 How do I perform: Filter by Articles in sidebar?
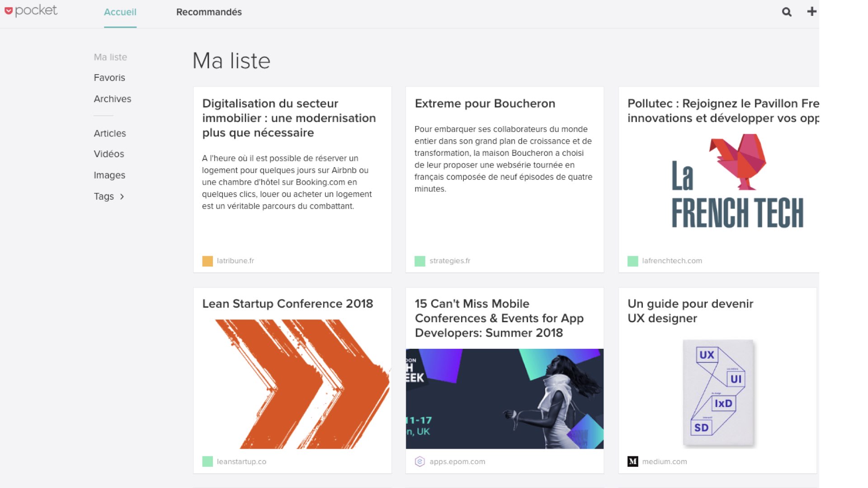110,133
